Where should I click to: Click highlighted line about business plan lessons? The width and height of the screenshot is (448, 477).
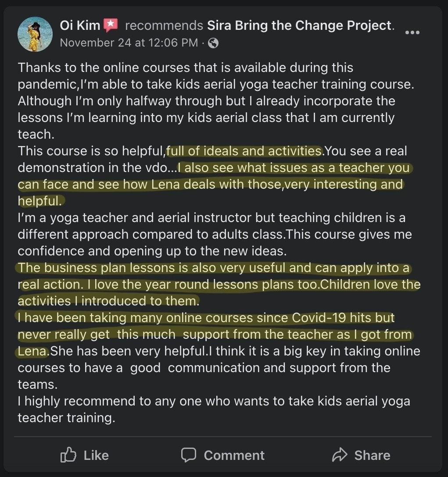tap(214, 268)
